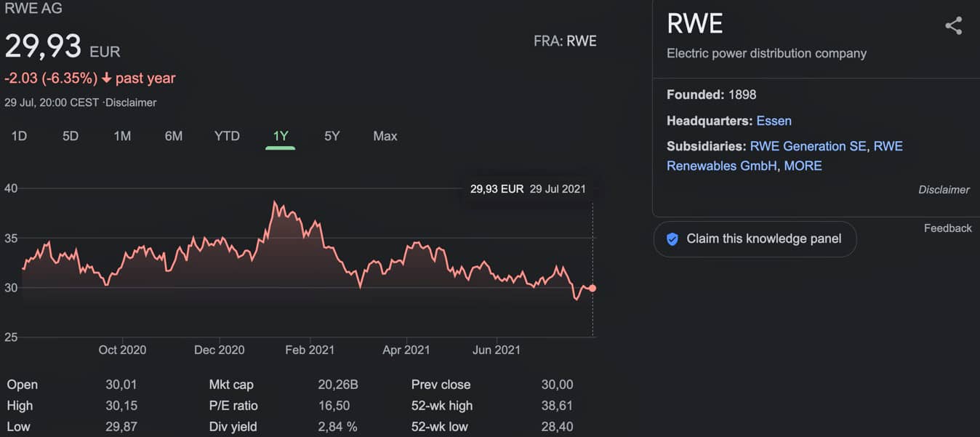Select the 1D time range tab
This screenshot has height=437, width=980.
pos(19,136)
